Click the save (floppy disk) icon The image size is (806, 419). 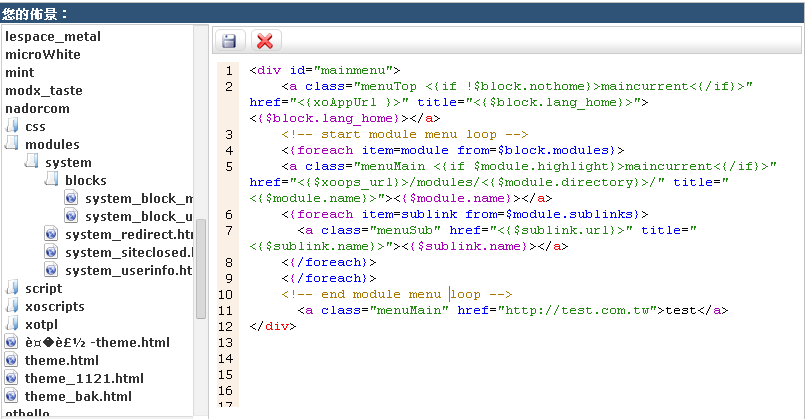tap(229, 40)
